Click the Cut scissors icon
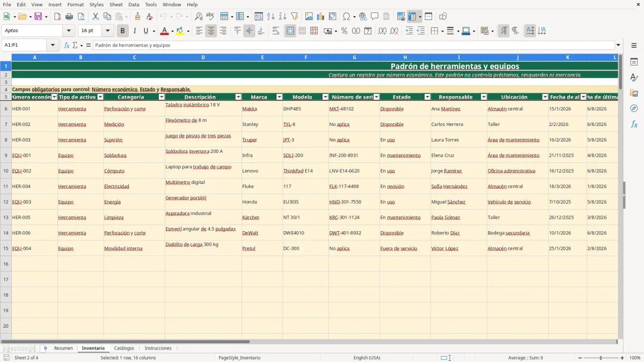Image resolution: width=644 pixels, height=362 pixels. pos(96,17)
